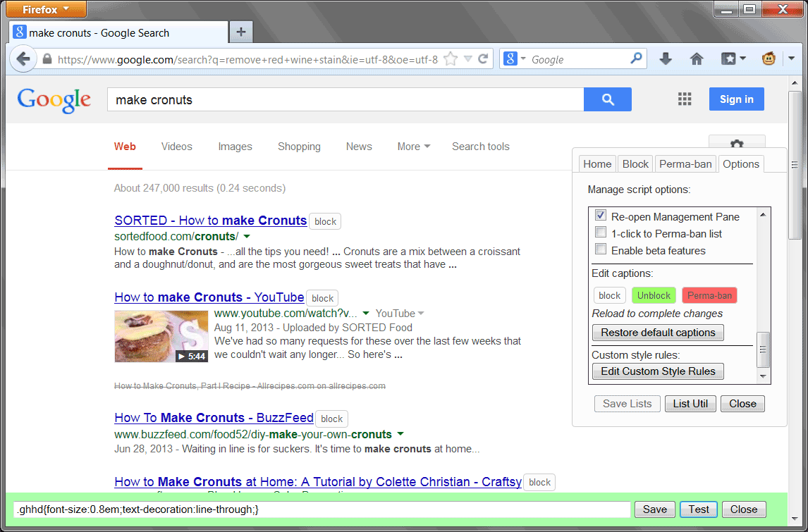Click Sign in button
808x532 pixels.
tap(736, 99)
